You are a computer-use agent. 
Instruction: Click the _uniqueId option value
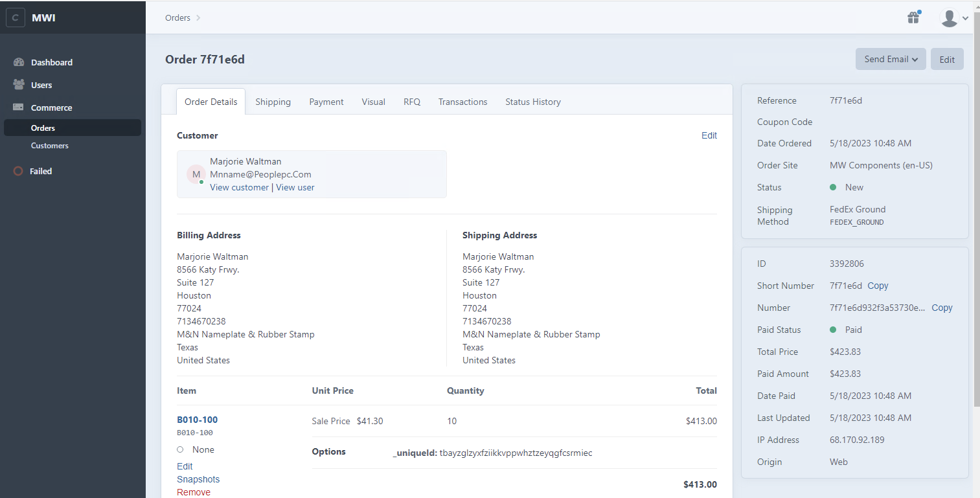click(x=516, y=453)
